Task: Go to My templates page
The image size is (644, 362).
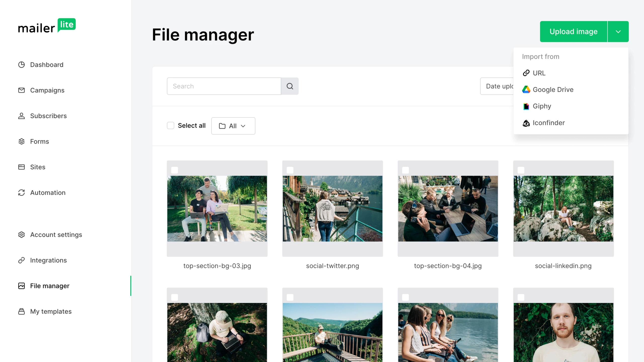Action: (51, 311)
